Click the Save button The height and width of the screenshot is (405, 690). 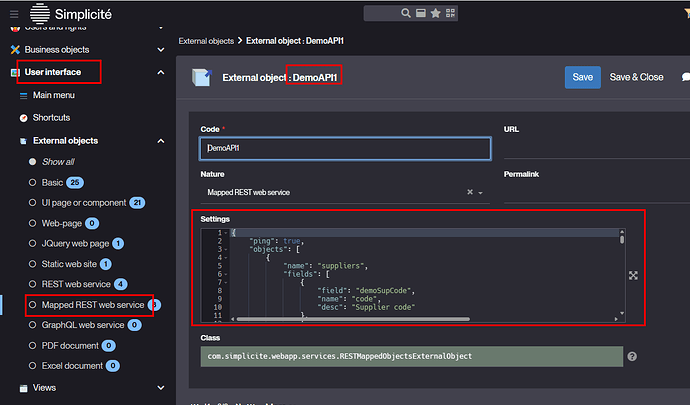pos(583,77)
